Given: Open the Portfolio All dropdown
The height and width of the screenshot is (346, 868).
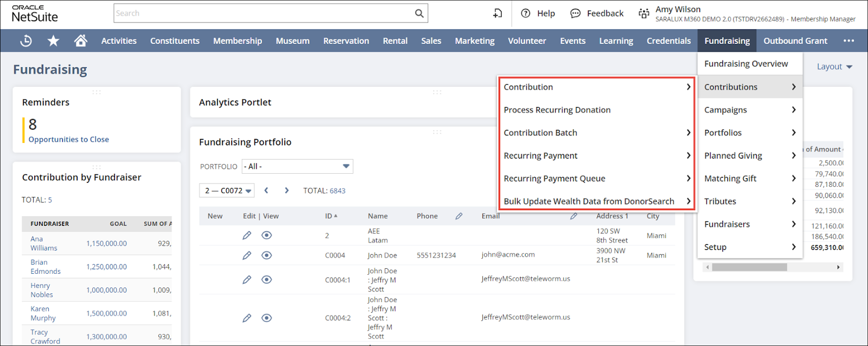Looking at the screenshot, I should tap(297, 166).
